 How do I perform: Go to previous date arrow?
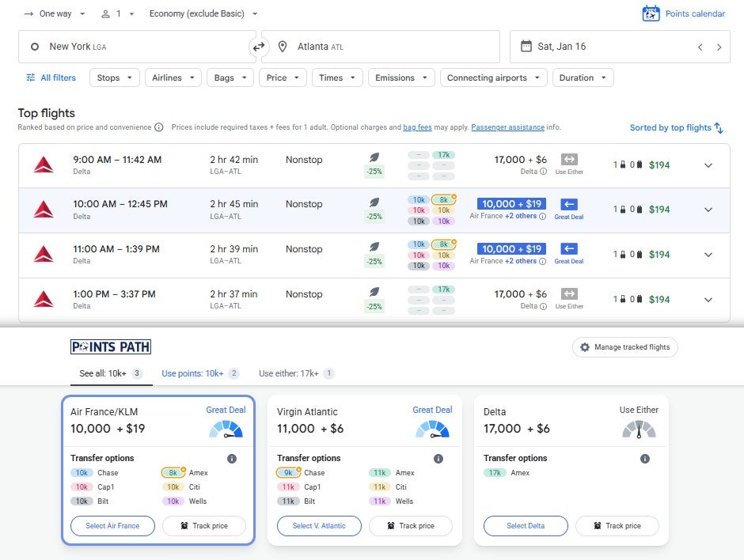tap(700, 47)
